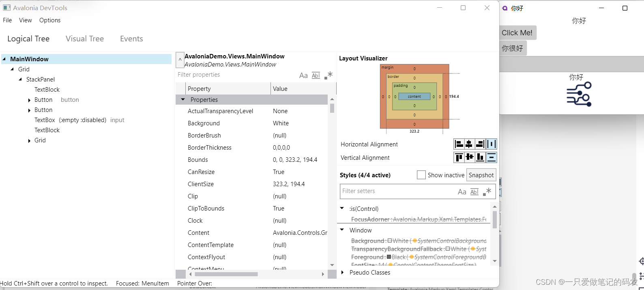Click the TransparencyBackgroundFallback white swatch
644x290 pixels.
coord(448,249)
